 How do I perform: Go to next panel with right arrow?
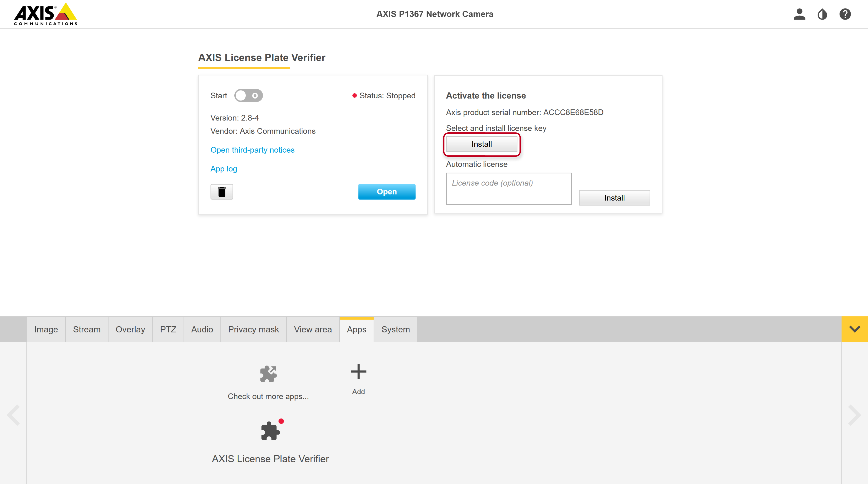pyautogui.click(x=855, y=415)
